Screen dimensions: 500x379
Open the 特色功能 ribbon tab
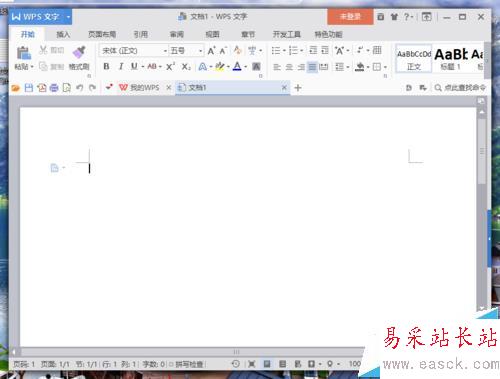pyautogui.click(x=328, y=34)
